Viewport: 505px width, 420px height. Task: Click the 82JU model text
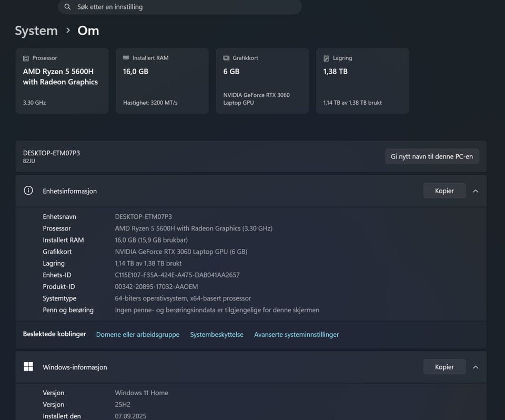29,161
